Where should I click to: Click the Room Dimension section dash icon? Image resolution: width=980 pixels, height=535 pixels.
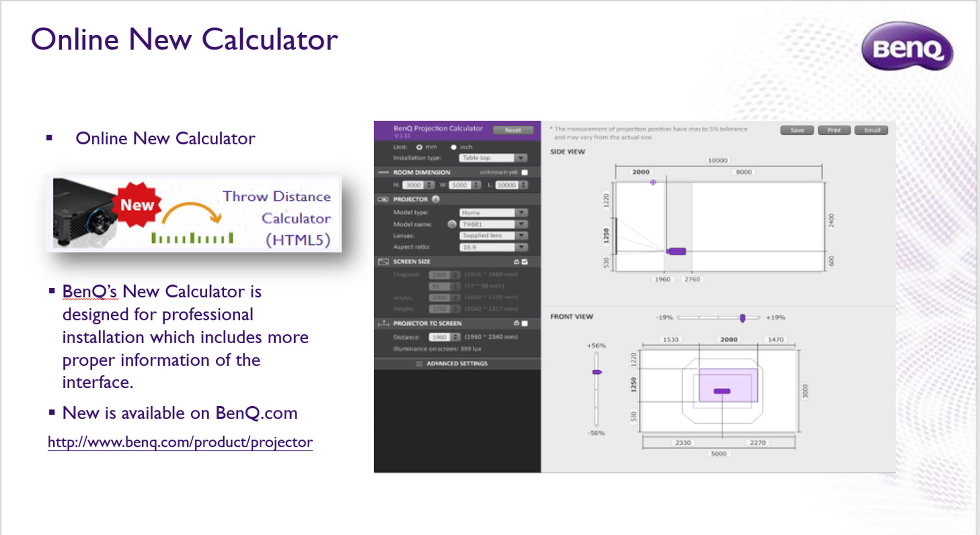tap(383, 172)
